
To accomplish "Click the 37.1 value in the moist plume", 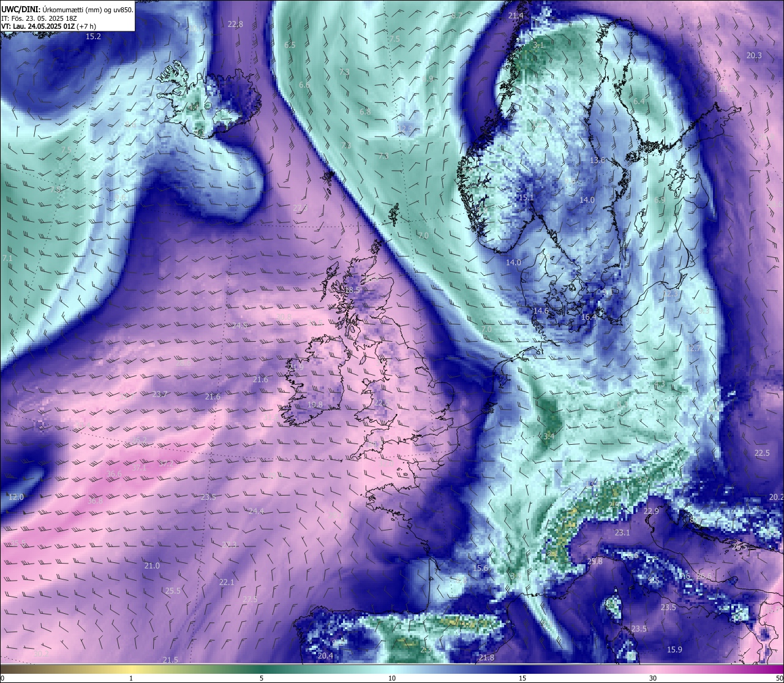I will (x=140, y=468).
